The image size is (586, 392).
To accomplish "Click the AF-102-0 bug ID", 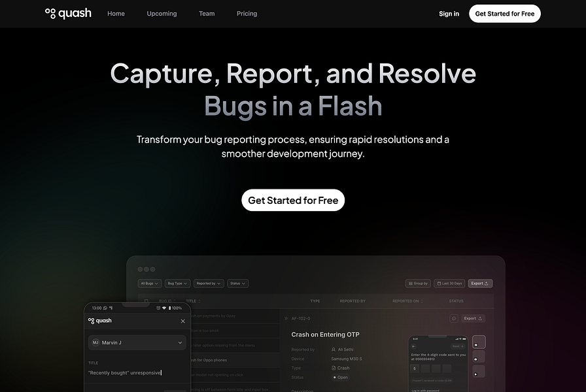I will coord(301,318).
